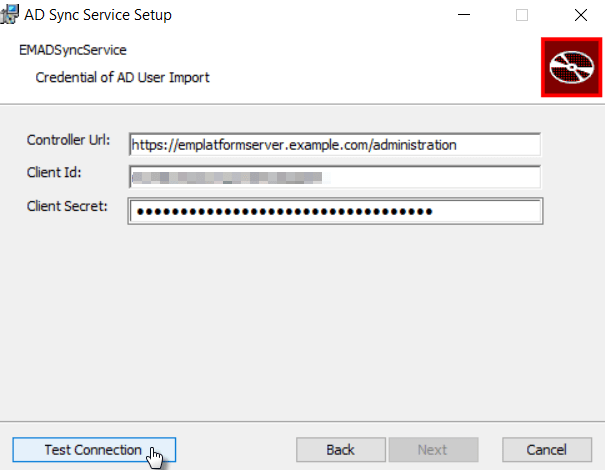Viewport: 605px width, 470px height.
Task: Click the word administration in the URL
Action: coord(415,145)
